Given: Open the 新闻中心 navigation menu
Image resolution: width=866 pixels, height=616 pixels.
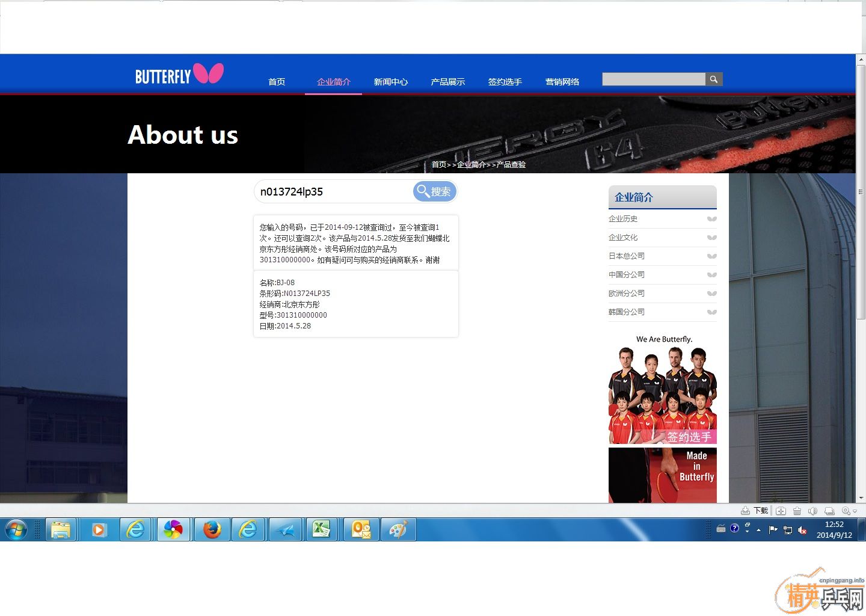Looking at the screenshot, I should tap(390, 82).
